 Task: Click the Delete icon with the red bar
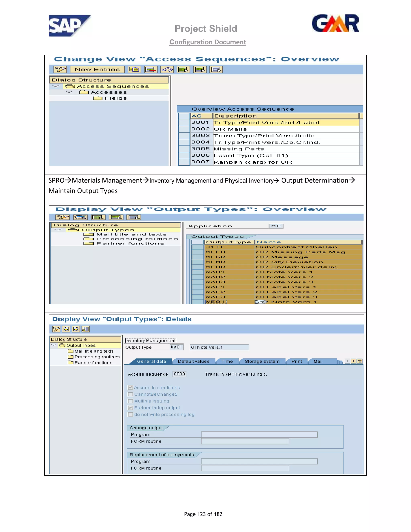[x=151, y=69]
